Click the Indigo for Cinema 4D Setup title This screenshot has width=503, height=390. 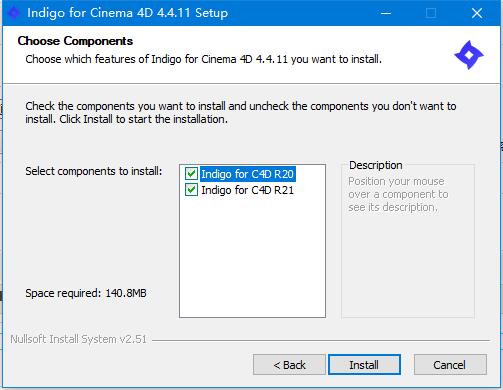click(128, 13)
